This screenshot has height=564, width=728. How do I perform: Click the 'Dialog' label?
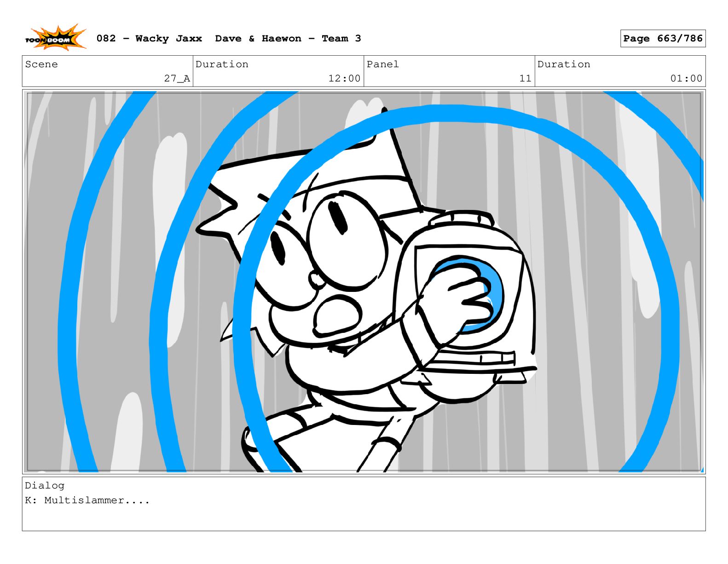click(45, 486)
